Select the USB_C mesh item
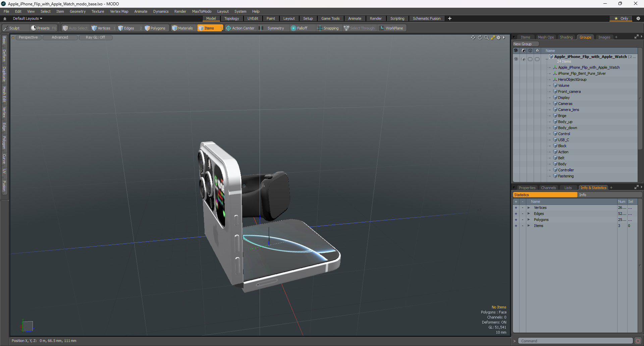This screenshot has width=644, height=346. click(563, 140)
